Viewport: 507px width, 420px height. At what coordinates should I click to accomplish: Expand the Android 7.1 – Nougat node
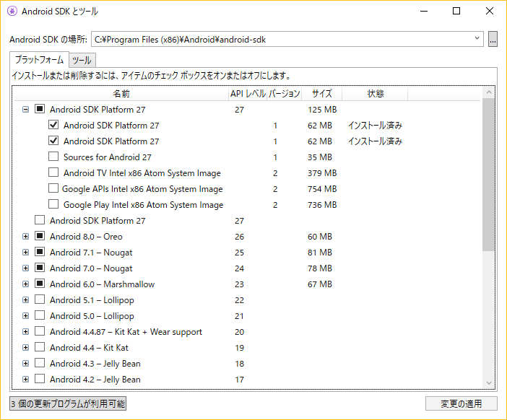[25, 253]
